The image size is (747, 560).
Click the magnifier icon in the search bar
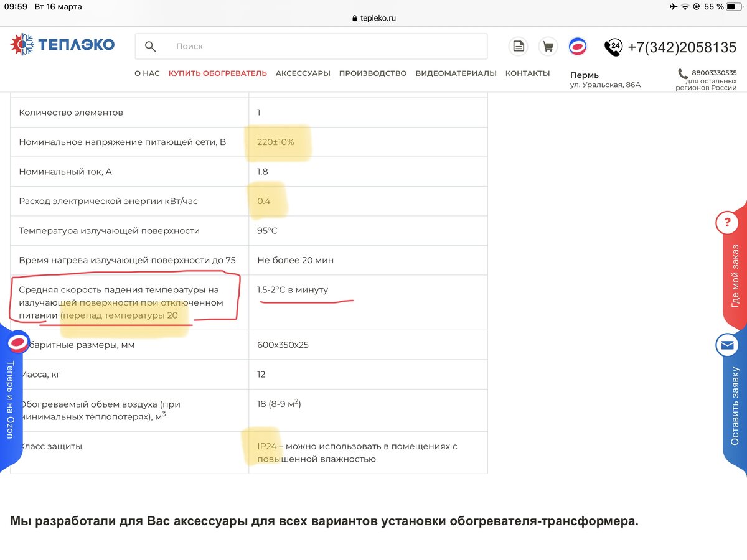click(150, 46)
